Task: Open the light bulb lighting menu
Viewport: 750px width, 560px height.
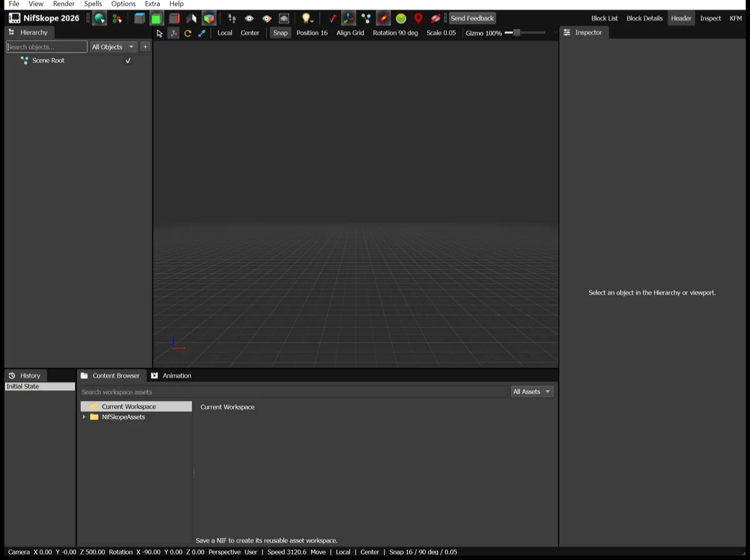Action: tap(306, 19)
